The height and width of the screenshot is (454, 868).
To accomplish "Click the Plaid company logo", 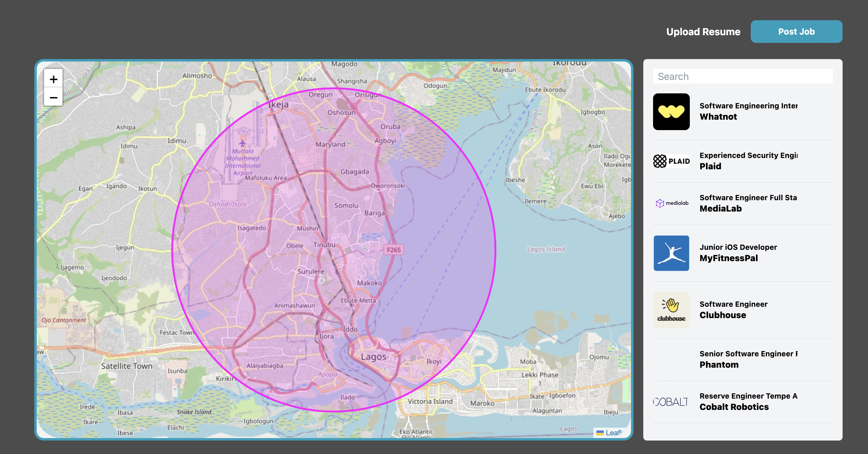I will pos(671,161).
